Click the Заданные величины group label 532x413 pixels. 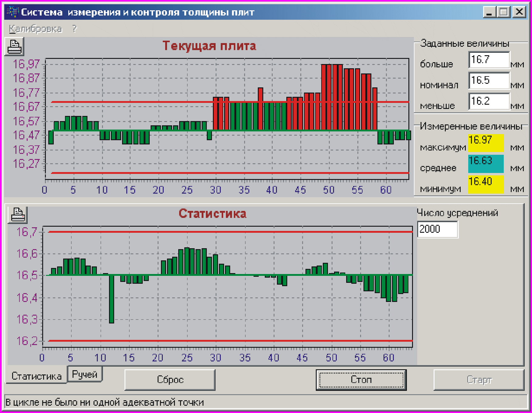tap(465, 43)
